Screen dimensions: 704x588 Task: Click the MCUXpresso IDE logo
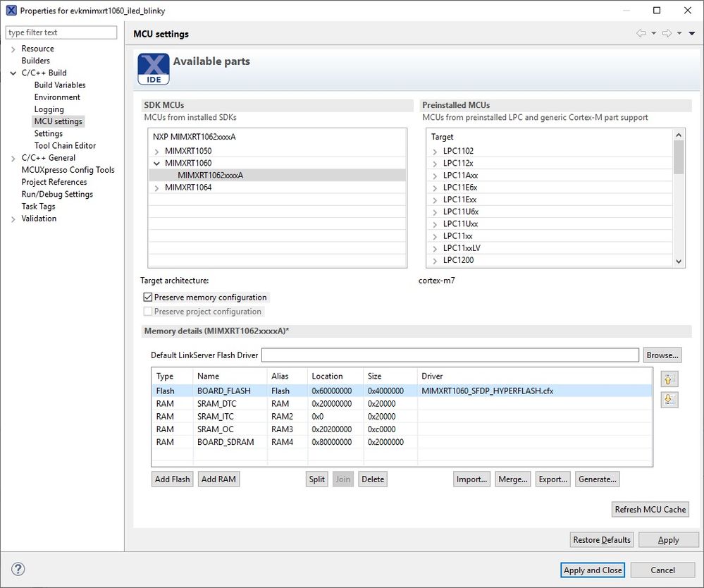pyautogui.click(x=154, y=68)
